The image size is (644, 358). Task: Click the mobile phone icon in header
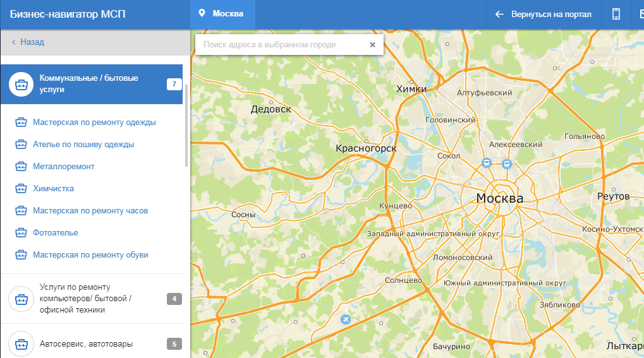616,14
